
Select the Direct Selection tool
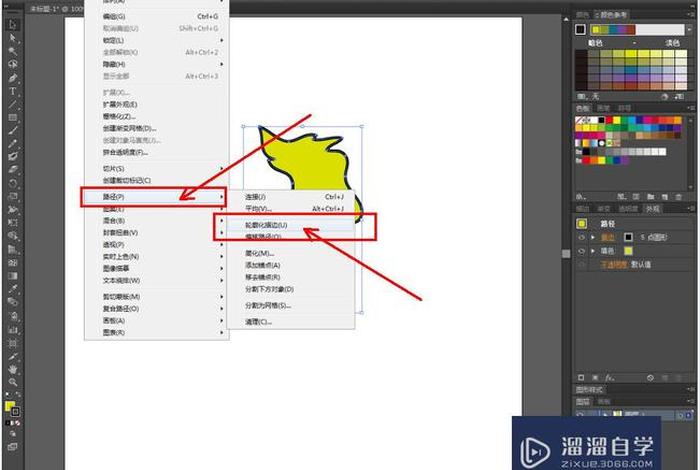(12, 38)
